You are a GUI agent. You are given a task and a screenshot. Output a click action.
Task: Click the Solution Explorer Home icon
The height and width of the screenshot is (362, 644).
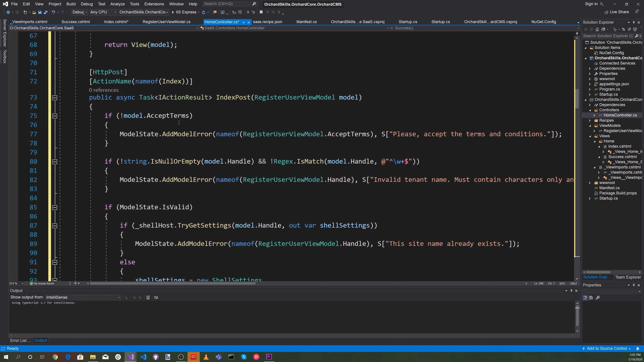coord(597,29)
